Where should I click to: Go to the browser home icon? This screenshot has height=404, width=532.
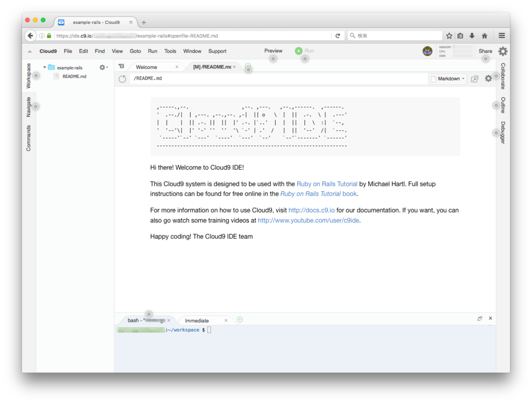pyautogui.click(x=485, y=36)
